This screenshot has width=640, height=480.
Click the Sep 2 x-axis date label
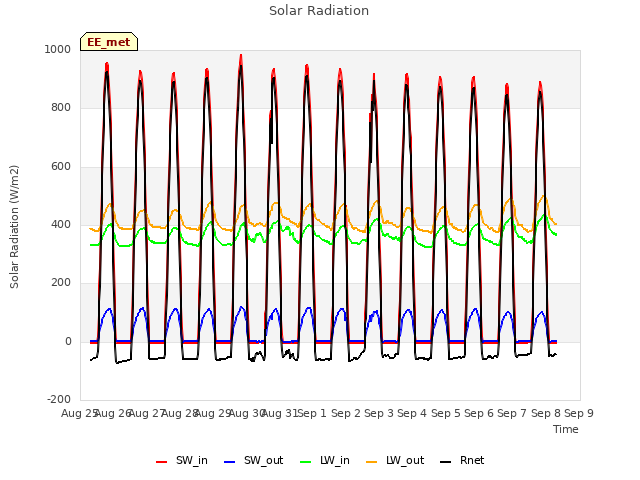346,413
